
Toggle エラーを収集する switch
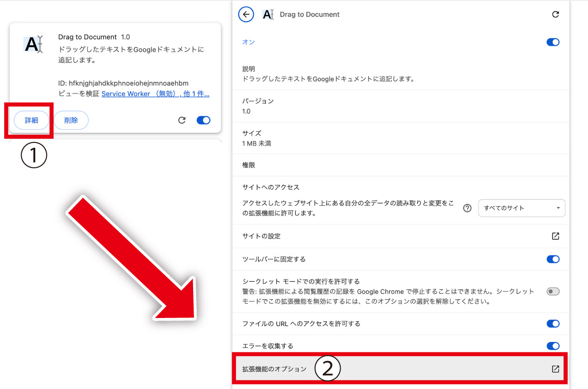tap(553, 346)
